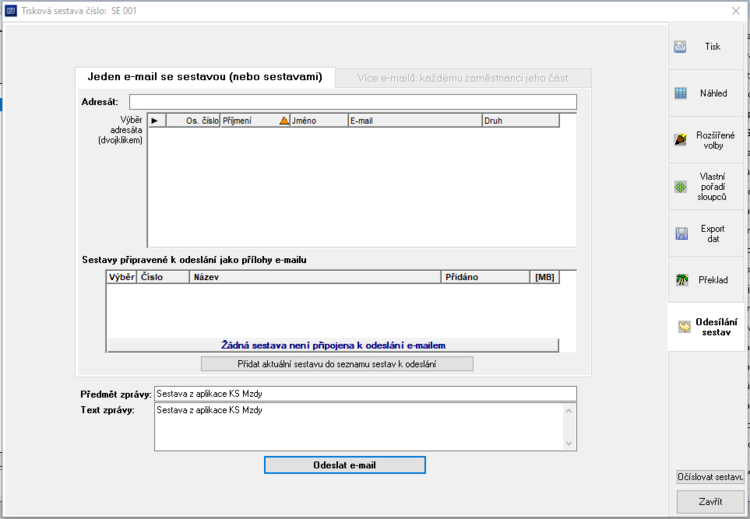Switch to Jeden e-mail se sestavou tab

pos(205,77)
